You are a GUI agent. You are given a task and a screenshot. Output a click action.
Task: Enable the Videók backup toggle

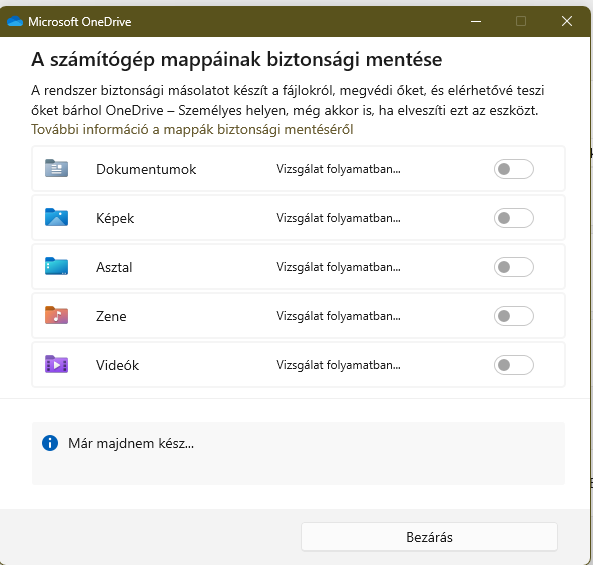point(514,365)
